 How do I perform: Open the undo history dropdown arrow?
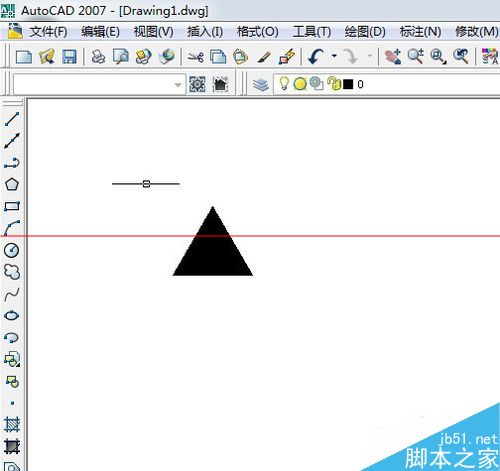[x=334, y=56]
